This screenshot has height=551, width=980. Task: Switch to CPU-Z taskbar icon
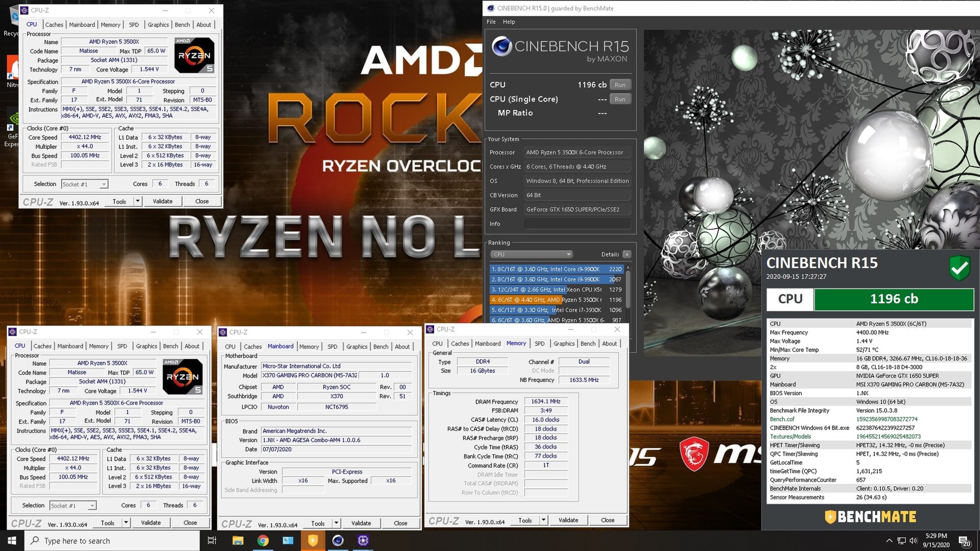pyautogui.click(x=363, y=540)
